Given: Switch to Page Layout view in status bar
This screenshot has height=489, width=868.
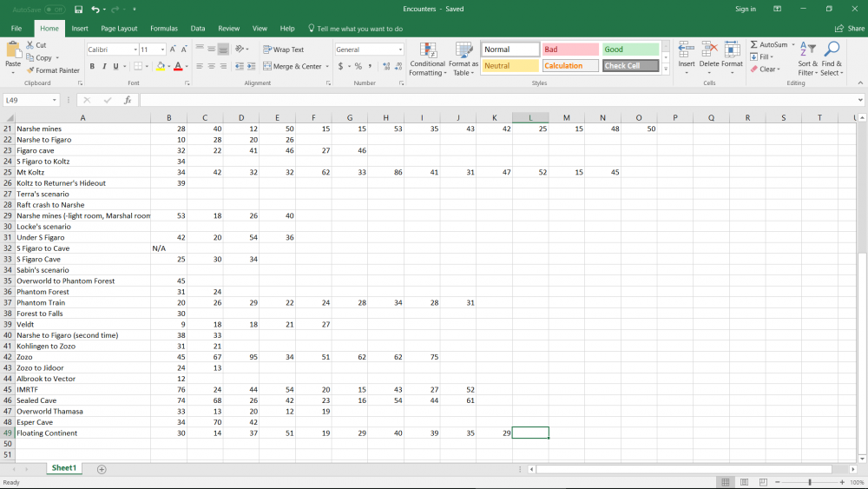Looking at the screenshot, I should click(744, 482).
